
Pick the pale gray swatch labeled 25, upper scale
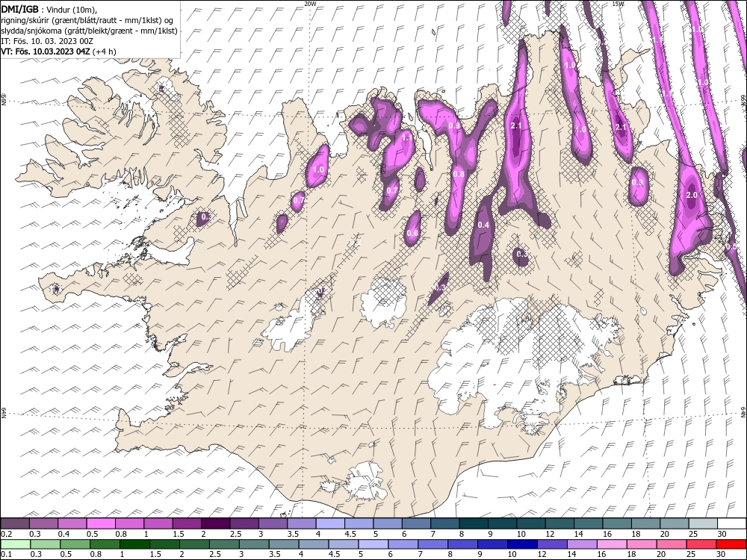coord(703,524)
